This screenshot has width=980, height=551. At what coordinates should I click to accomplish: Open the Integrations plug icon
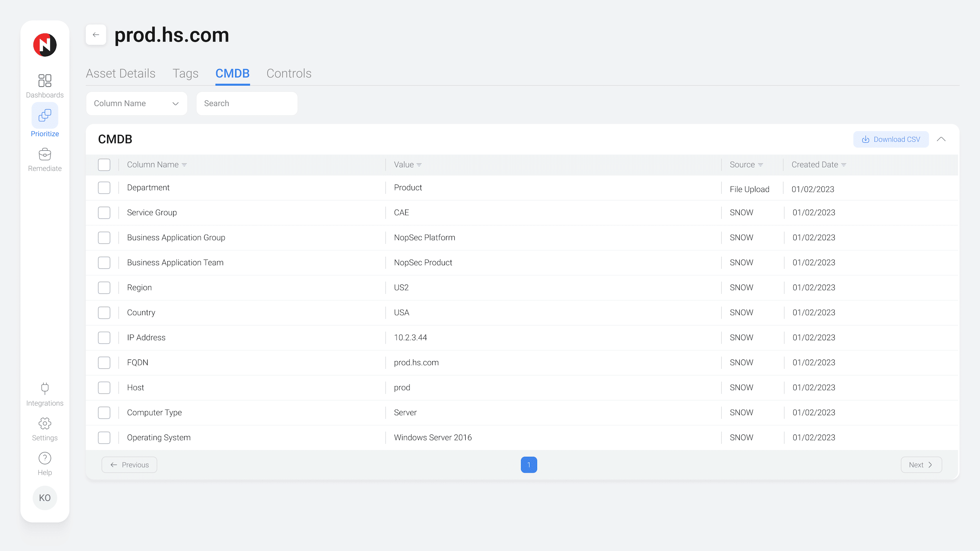[x=45, y=389]
